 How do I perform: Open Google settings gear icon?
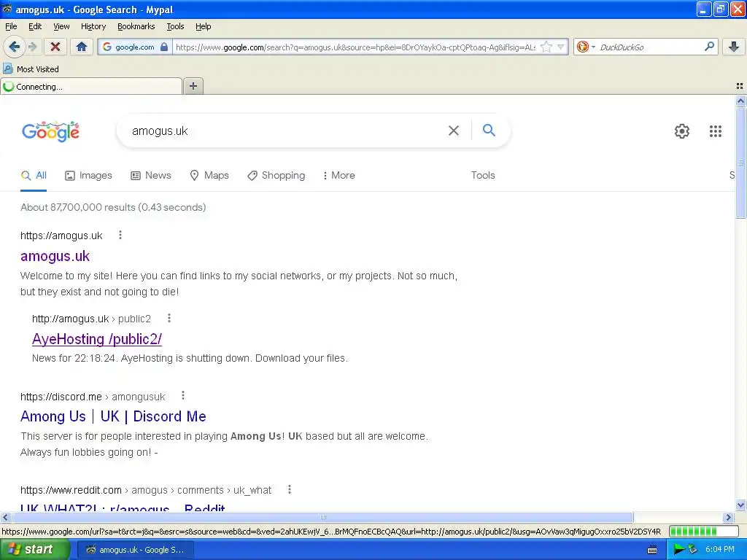(682, 131)
